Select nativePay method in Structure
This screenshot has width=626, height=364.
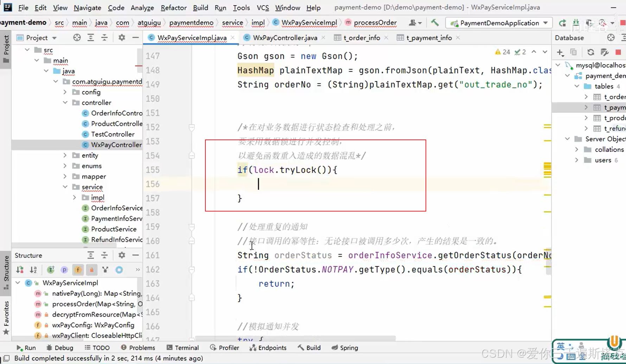point(97,293)
